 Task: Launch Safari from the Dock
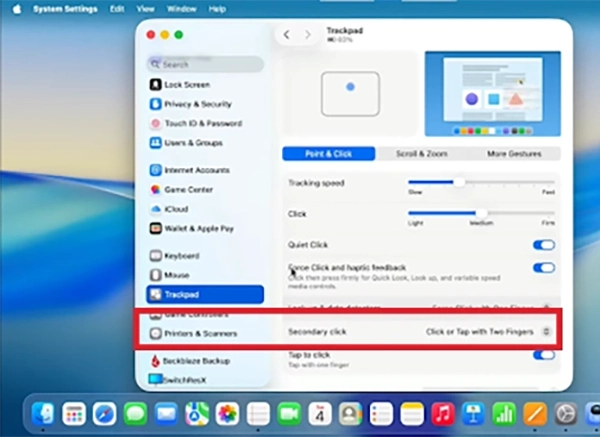(x=104, y=414)
